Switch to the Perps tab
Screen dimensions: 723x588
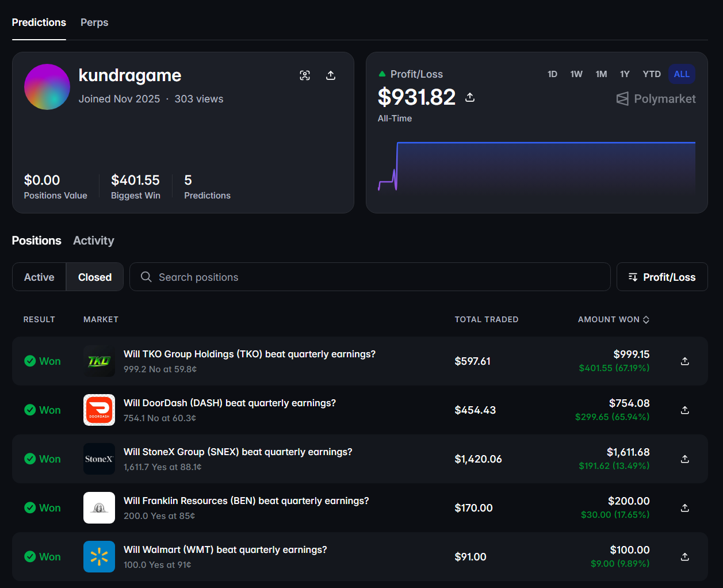[94, 22]
